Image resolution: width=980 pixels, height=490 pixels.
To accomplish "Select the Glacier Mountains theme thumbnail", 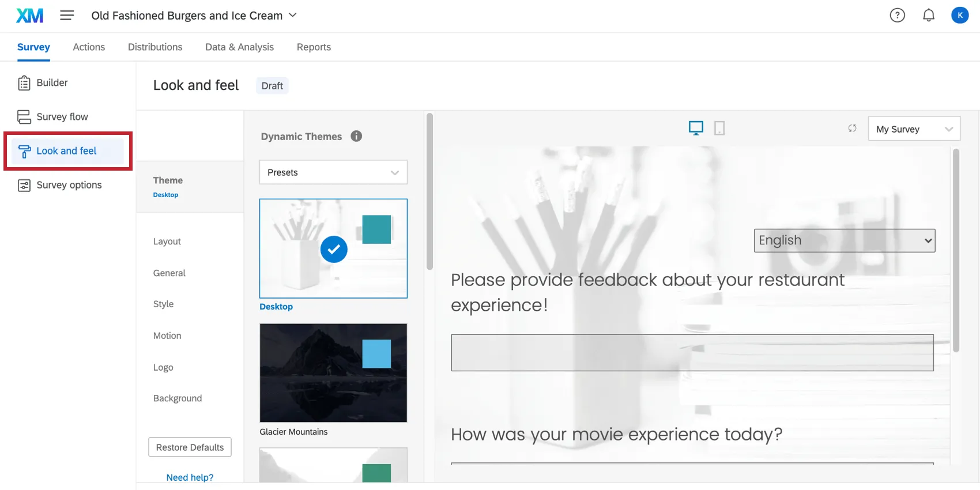I will tap(333, 373).
